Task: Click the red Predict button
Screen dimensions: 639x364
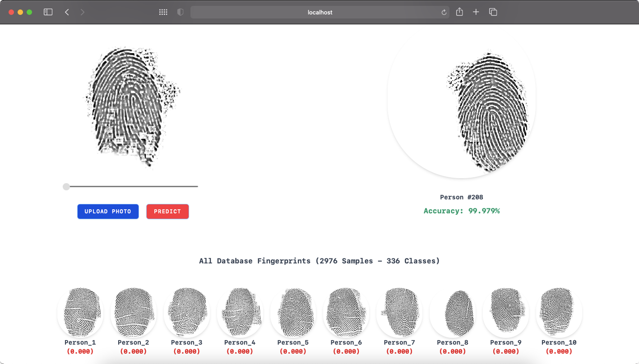Action: (x=167, y=212)
